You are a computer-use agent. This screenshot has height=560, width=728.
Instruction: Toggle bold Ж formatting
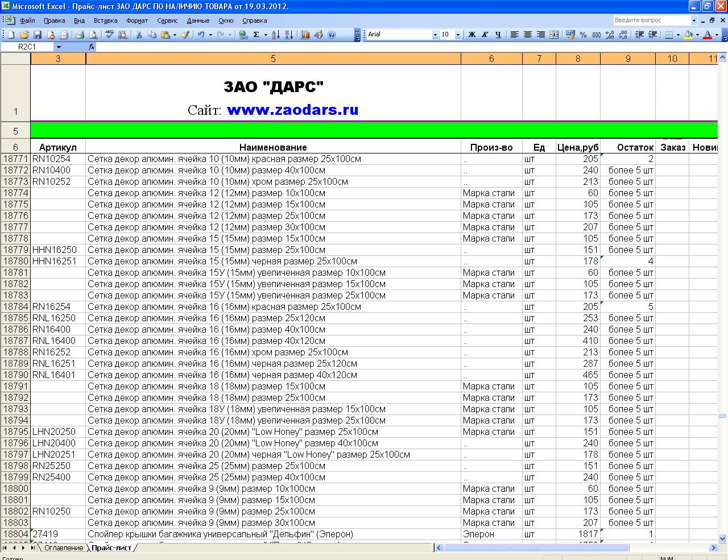click(471, 35)
